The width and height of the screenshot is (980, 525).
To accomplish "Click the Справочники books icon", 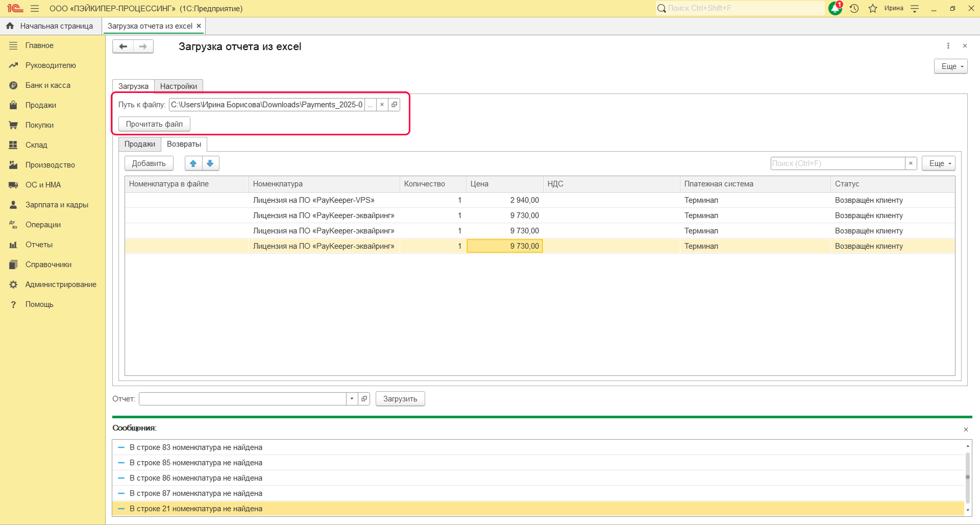I will coord(13,265).
